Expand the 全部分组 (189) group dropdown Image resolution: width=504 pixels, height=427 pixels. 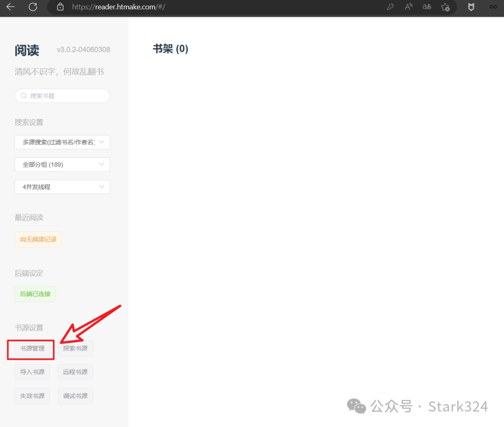(x=63, y=164)
